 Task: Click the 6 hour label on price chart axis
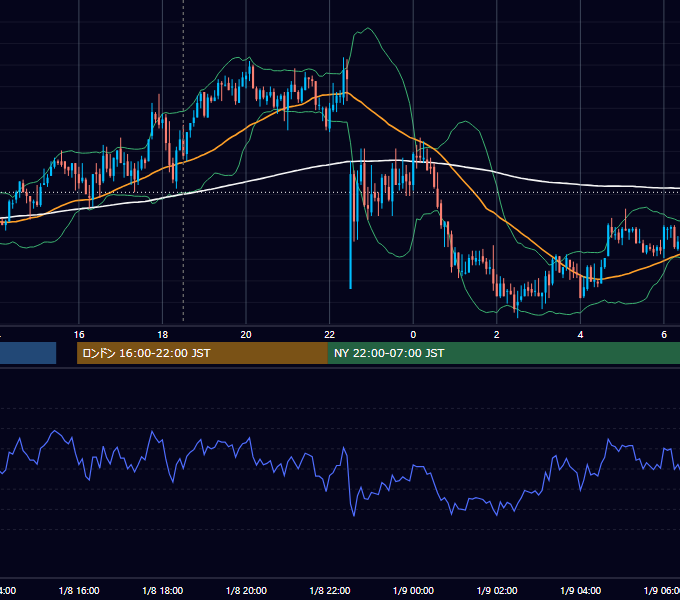pos(664,335)
